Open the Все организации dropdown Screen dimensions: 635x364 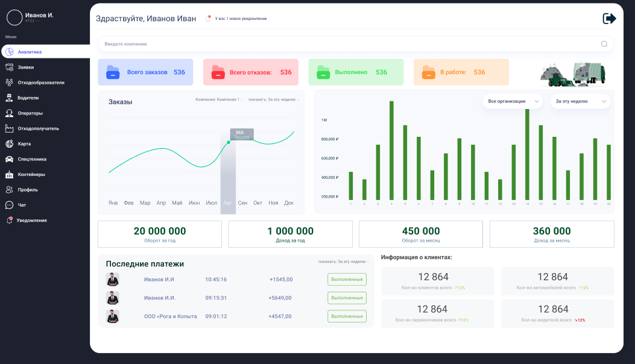[x=513, y=101]
